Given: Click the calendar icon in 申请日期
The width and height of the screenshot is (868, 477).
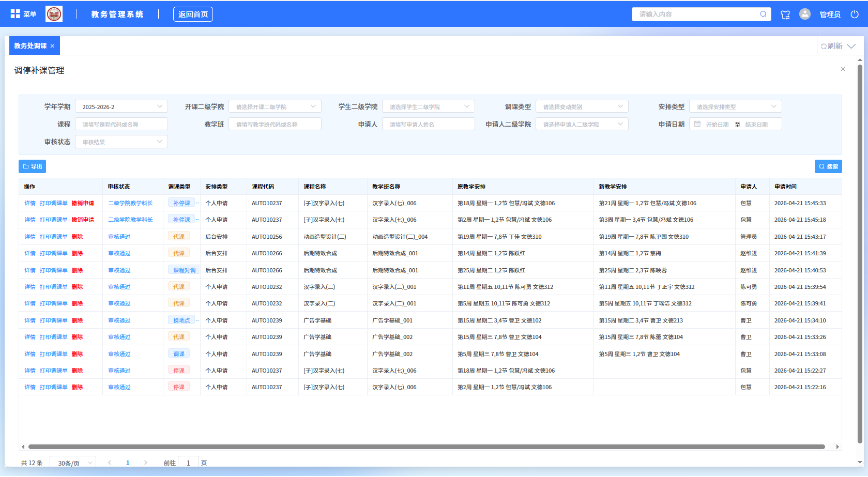Looking at the screenshot, I should coord(697,124).
